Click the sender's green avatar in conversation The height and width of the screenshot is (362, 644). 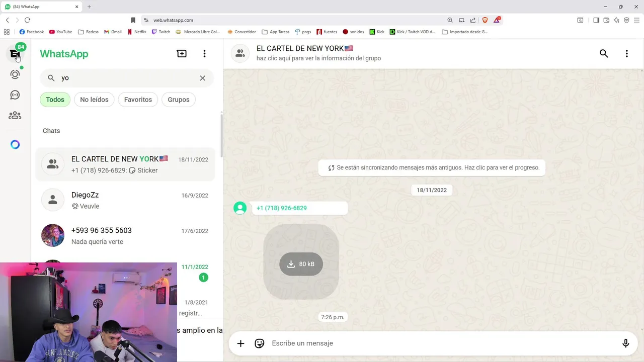tap(240, 208)
